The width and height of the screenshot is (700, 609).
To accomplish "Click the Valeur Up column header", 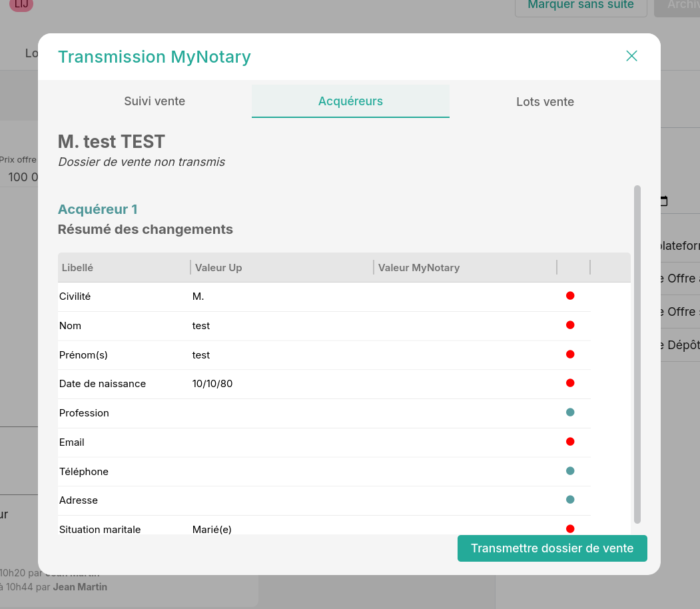I will tap(282, 267).
